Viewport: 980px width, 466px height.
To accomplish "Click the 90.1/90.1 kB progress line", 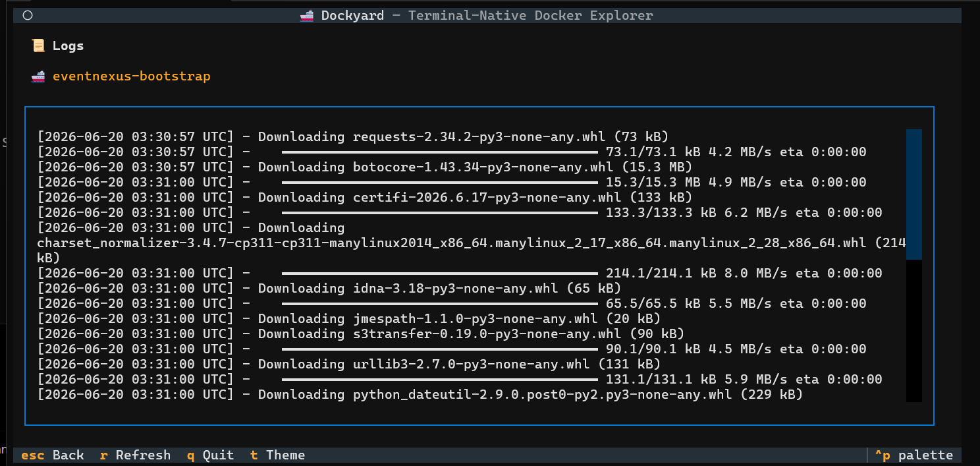I will (452, 349).
